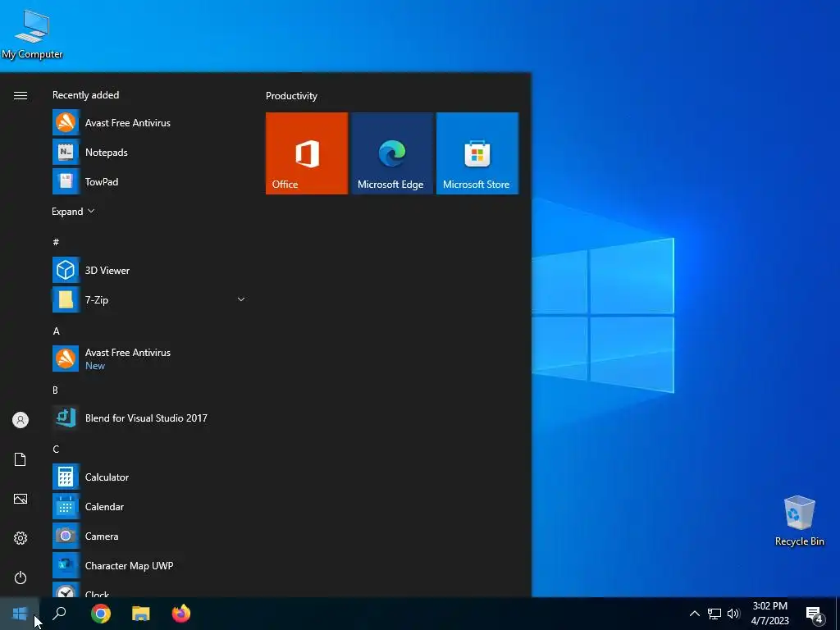Open Avast Free Antivirus marked New
This screenshot has width=840, height=630.
(x=148, y=359)
